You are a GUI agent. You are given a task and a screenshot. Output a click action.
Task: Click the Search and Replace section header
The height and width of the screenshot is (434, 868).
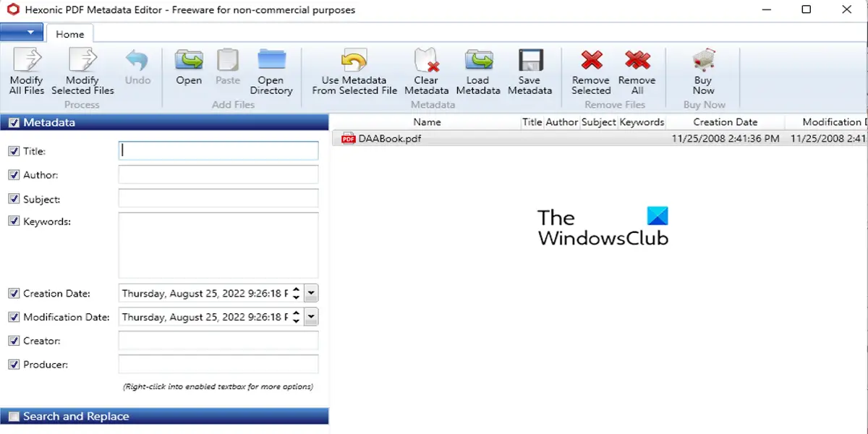(164, 416)
